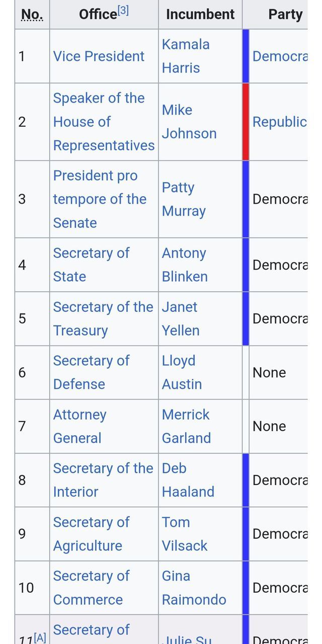The width and height of the screenshot is (322, 644).
Task: Select Lloyd Austin link
Action: point(181,372)
